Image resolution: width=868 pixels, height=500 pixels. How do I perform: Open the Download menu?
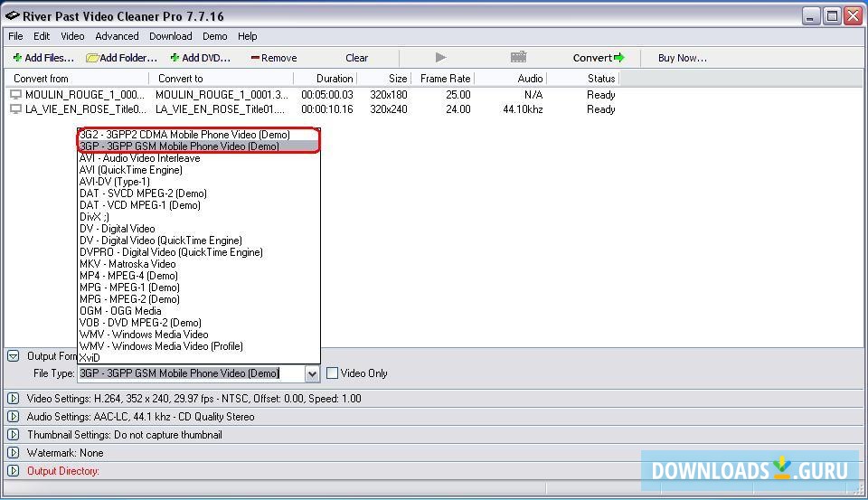click(x=171, y=36)
